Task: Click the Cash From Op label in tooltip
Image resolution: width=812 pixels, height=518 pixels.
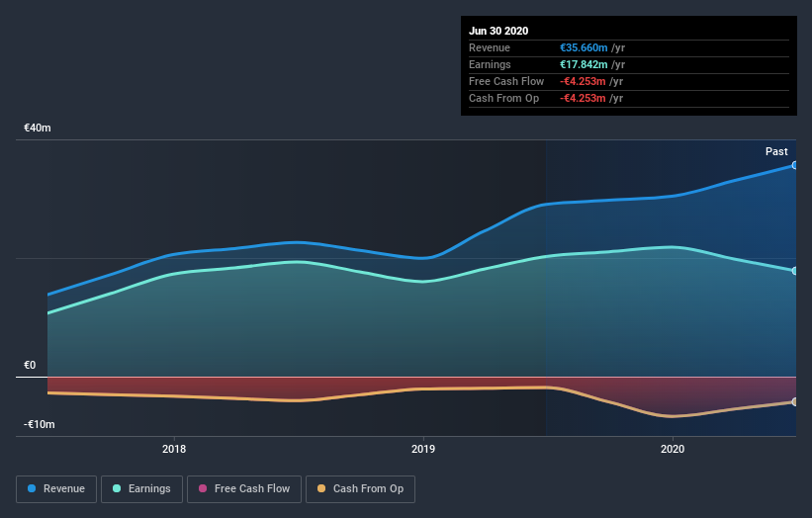Action: point(503,98)
